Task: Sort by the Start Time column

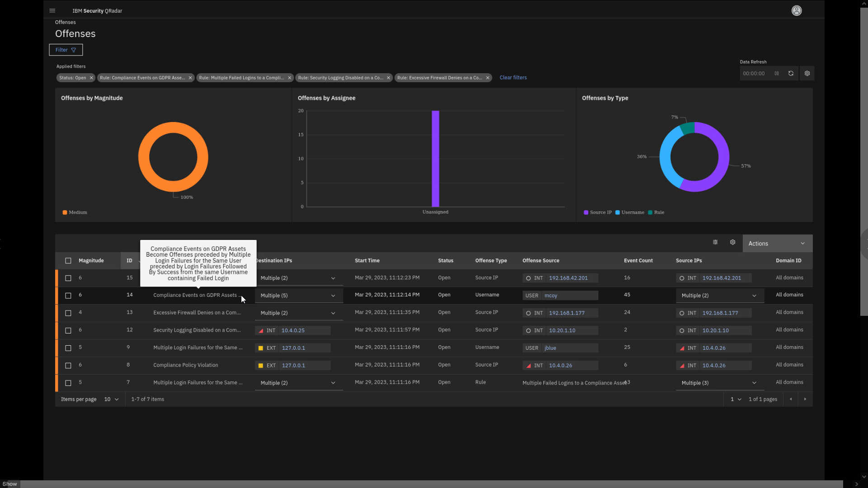Action: (367, 261)
